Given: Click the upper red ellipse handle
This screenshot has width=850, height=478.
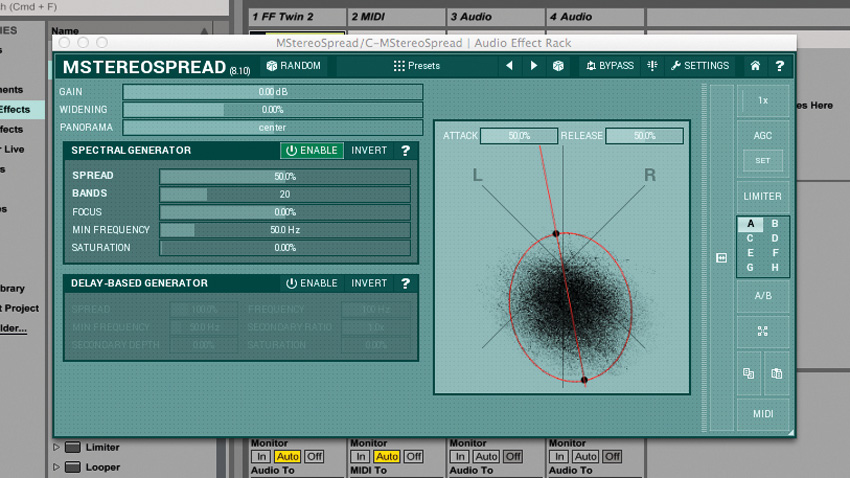Looking at the screenshot, I should click(x=556, y=234).
